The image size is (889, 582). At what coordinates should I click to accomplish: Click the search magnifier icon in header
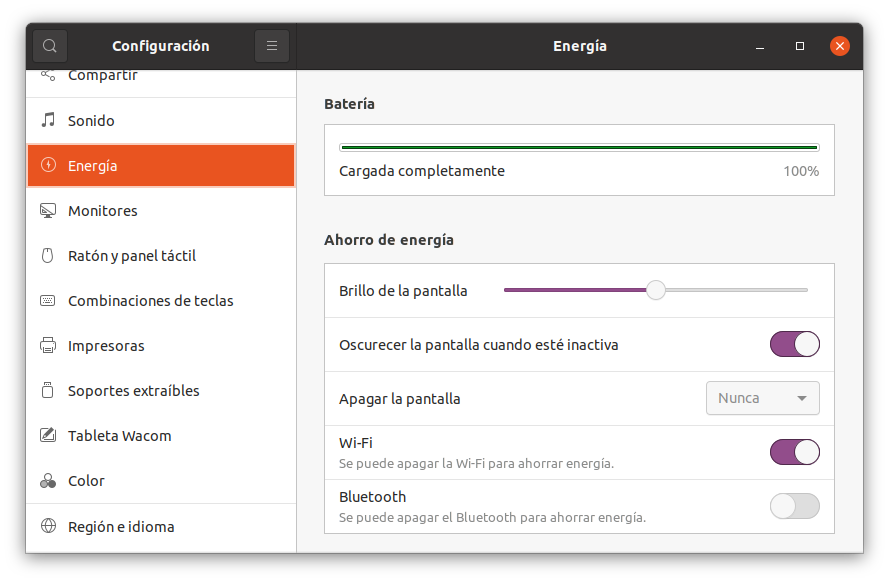[x=50, y=46]
